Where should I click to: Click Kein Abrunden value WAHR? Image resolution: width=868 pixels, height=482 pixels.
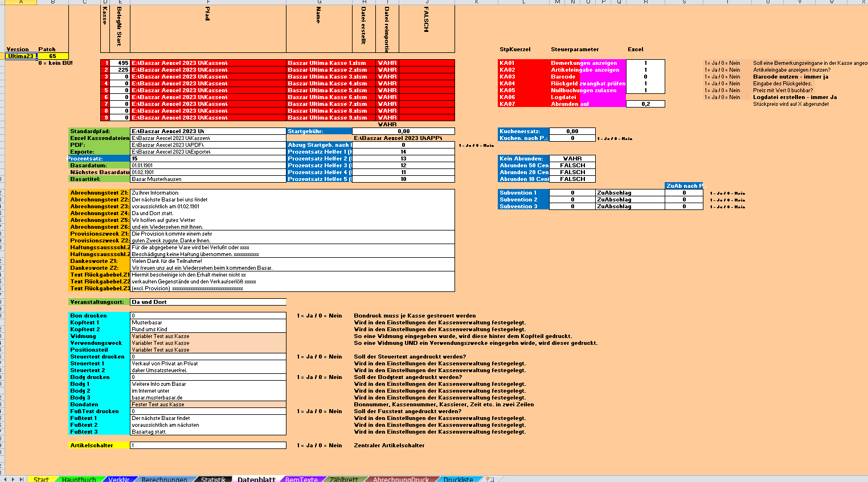(572, 159)
